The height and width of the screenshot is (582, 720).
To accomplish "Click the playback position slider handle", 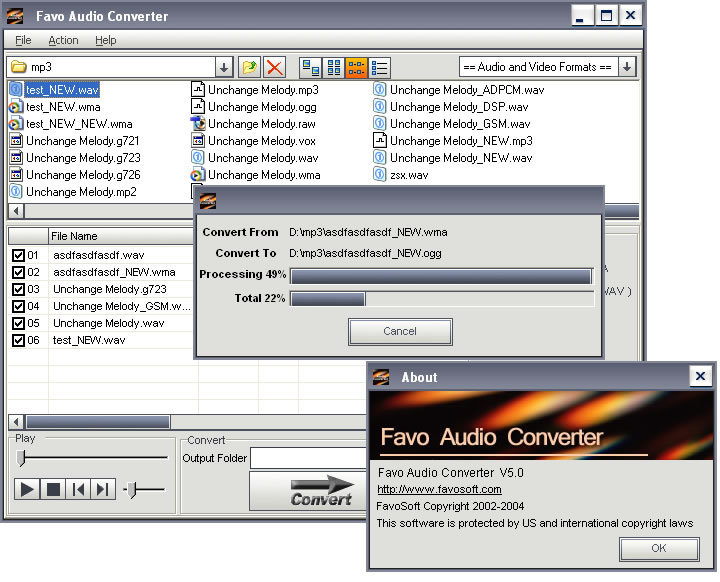I will pos(21,458).
